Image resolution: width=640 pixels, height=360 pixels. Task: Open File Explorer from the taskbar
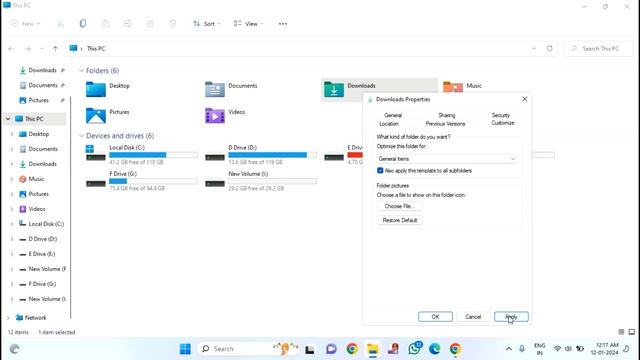tap(372, 349)
